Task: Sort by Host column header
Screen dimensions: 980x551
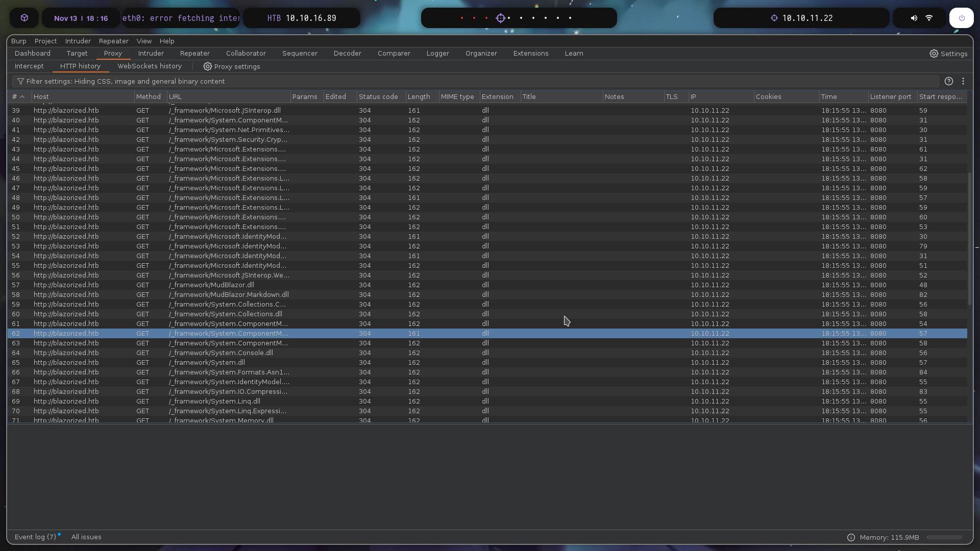Action: click(83, 96)
